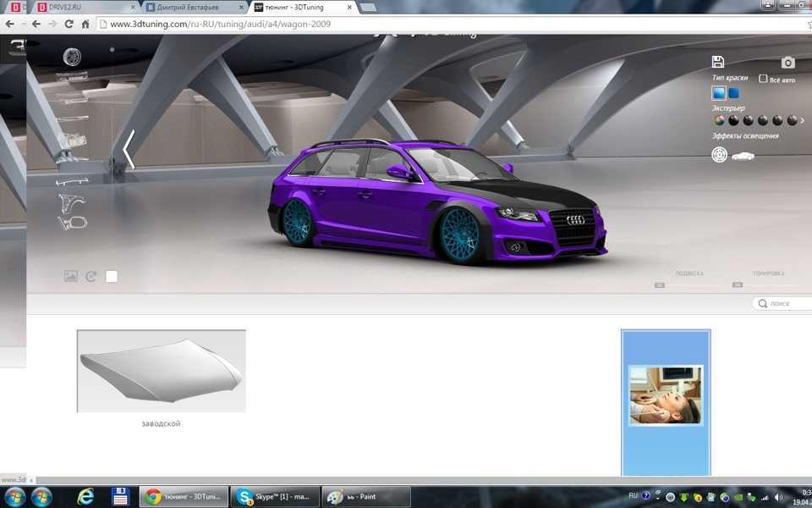Enable the Все авто checkbox
Image resolution: width=812 pixels, height=508 pixels.
763,78
